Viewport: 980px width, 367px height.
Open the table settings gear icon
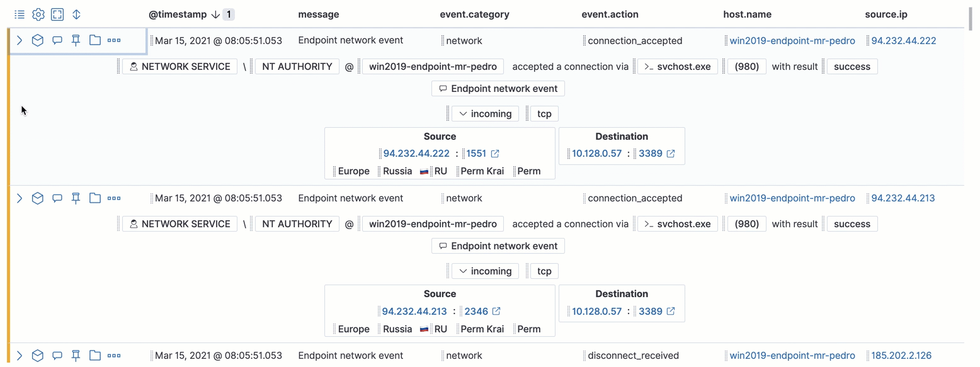coord(38,14)
